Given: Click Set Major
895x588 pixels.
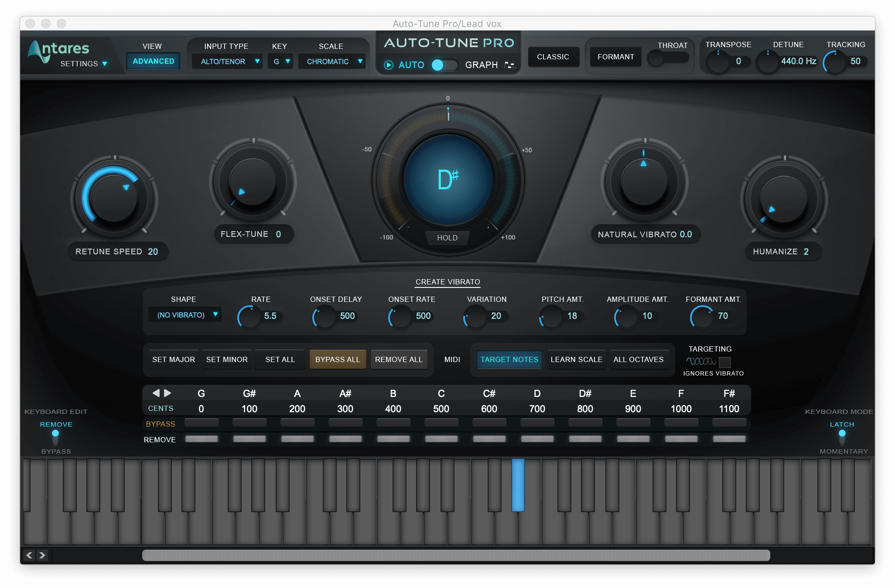Looking at the screenshot, I should [x=174, y=359].
